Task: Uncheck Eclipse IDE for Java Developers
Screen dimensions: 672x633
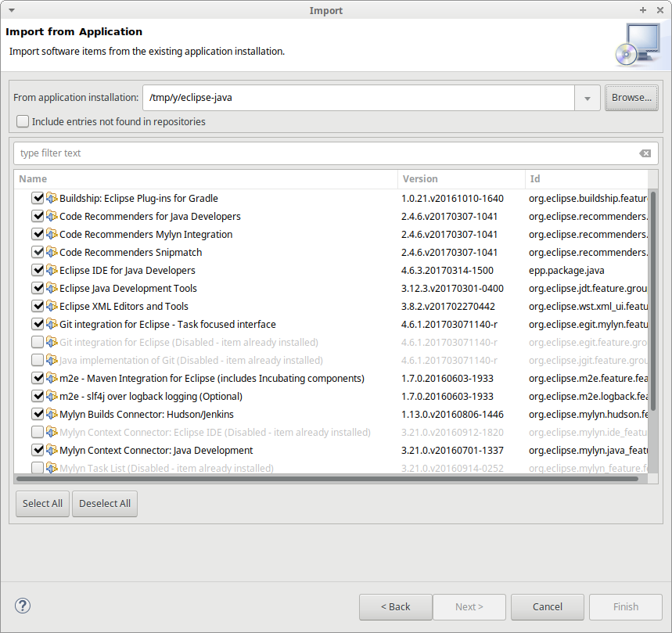Action: [x=38, y=270]
